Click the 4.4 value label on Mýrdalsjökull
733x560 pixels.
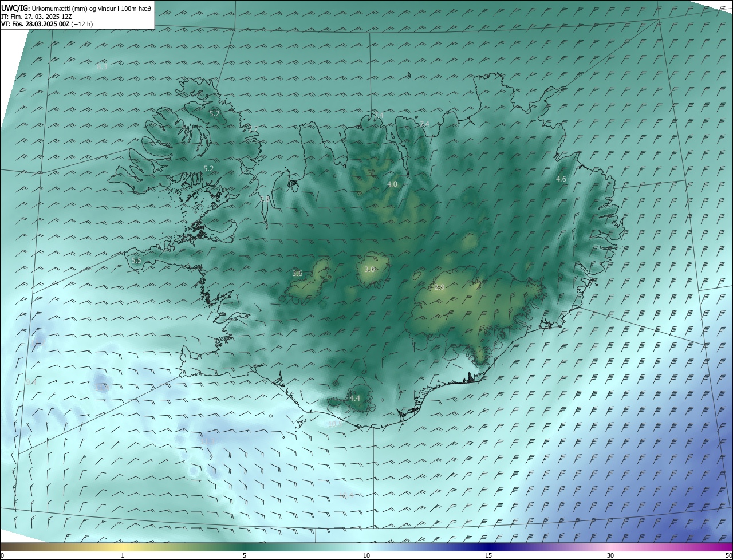pyautogui.click(x=355, y=398)
